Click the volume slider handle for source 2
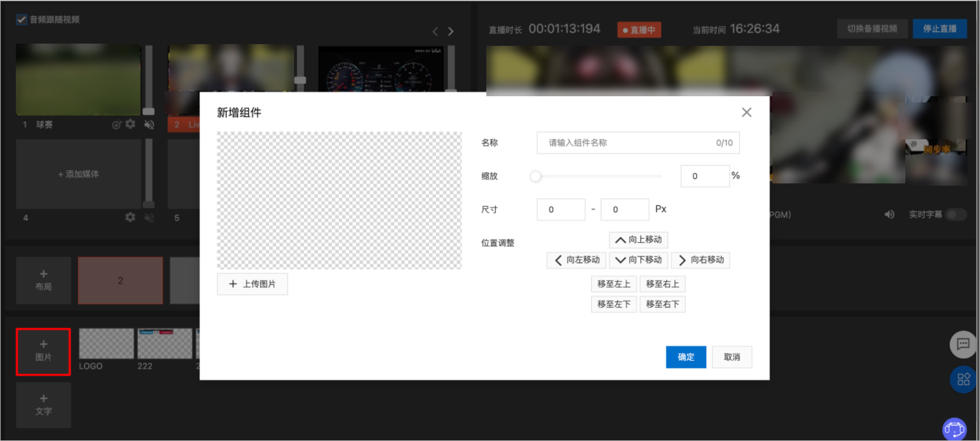Viewport: 980px width, 441px height. pos(300,80)
